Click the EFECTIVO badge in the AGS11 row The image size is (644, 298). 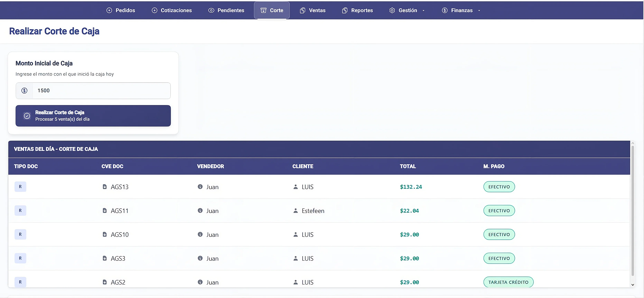pyautogui.click(x=499, y=211)
